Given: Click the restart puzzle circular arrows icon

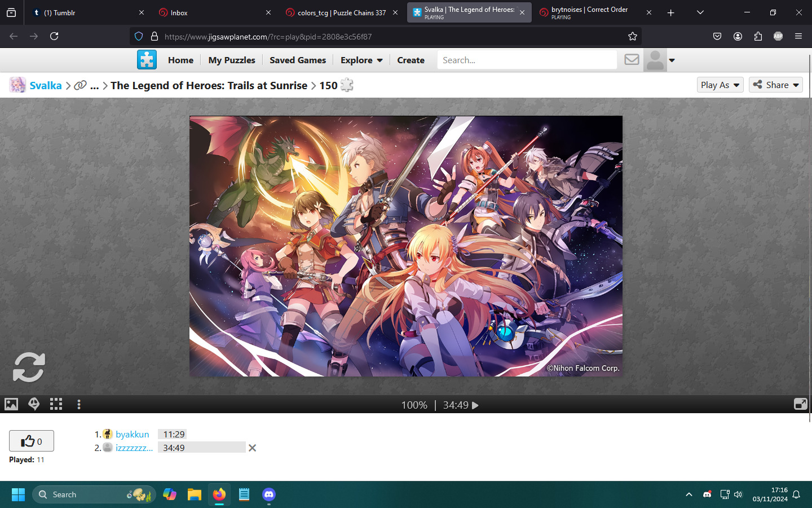Looking at the screenshot, I should tap(29, 367).
